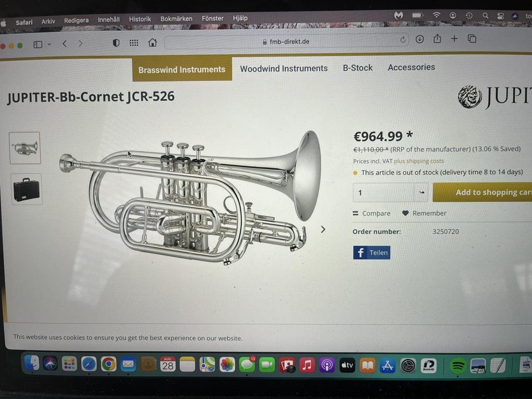This screenshot has width=532, height=399.
Task: Follow the plus shipping costs link
Action: [x=419, y=161]
